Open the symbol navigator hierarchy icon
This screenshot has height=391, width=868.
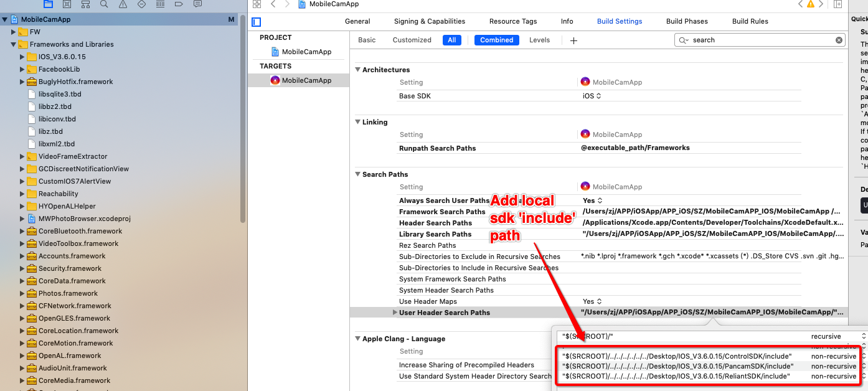click(x=85, y=4)
